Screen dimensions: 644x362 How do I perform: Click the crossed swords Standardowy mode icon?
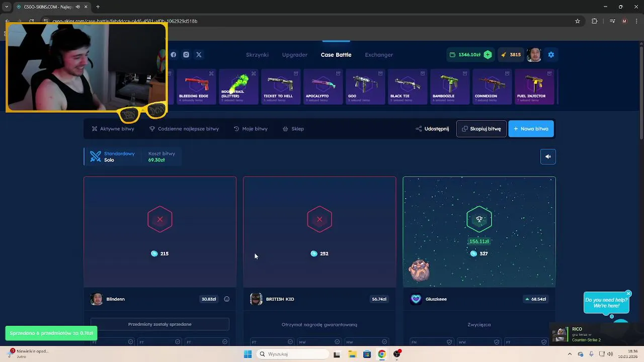coord(96,156)
